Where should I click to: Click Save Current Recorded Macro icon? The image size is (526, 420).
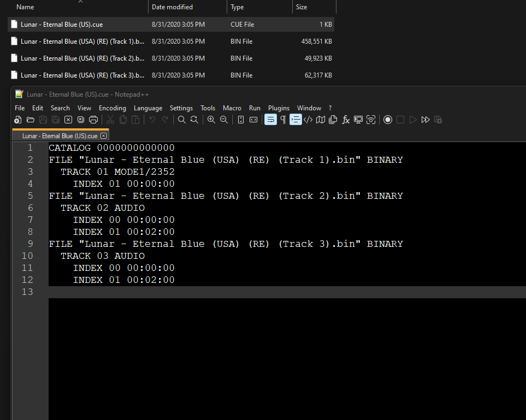click(x=438, y=120)
